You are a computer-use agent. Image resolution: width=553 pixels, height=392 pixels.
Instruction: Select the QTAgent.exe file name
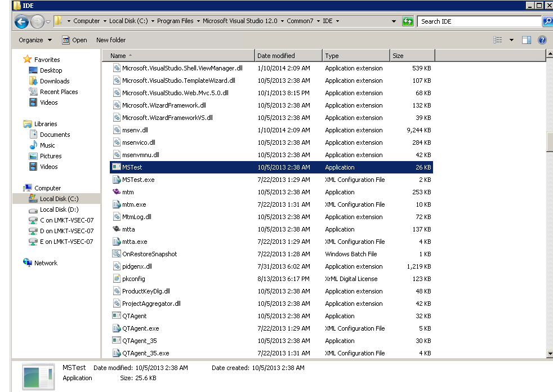[140, 328]
